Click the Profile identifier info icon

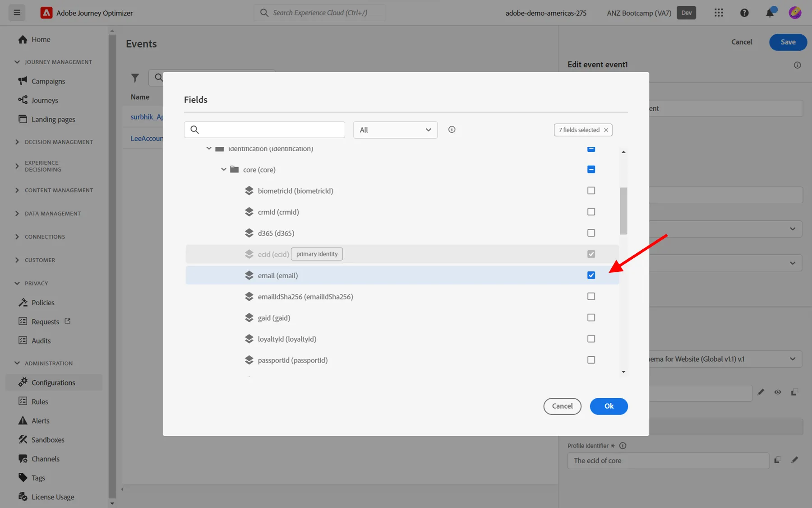pyautogui.click(x=623, y=446)
